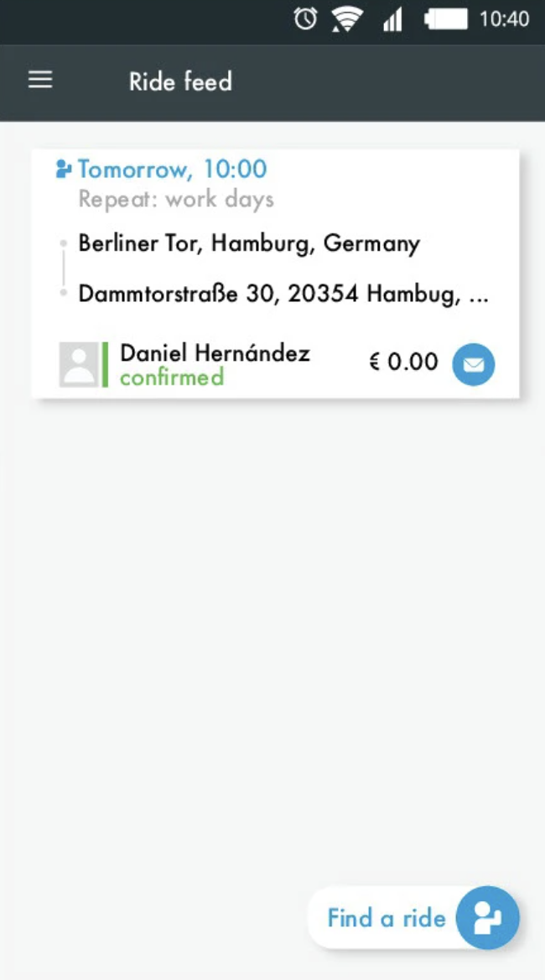Tap the Repeat: work days text
Screen dimensions: 545x980
point(176,200)
